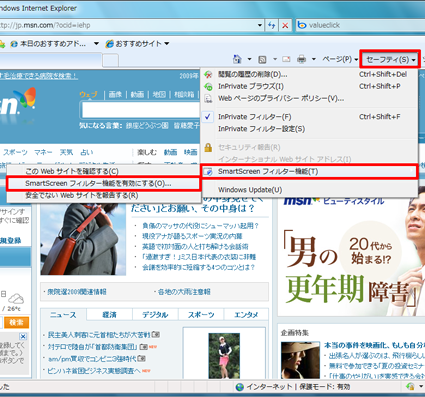Image resolution: width=425 pixels, height=397 pixels.
Task: Click the orange 検索 button
Action: tap(16, 322)
